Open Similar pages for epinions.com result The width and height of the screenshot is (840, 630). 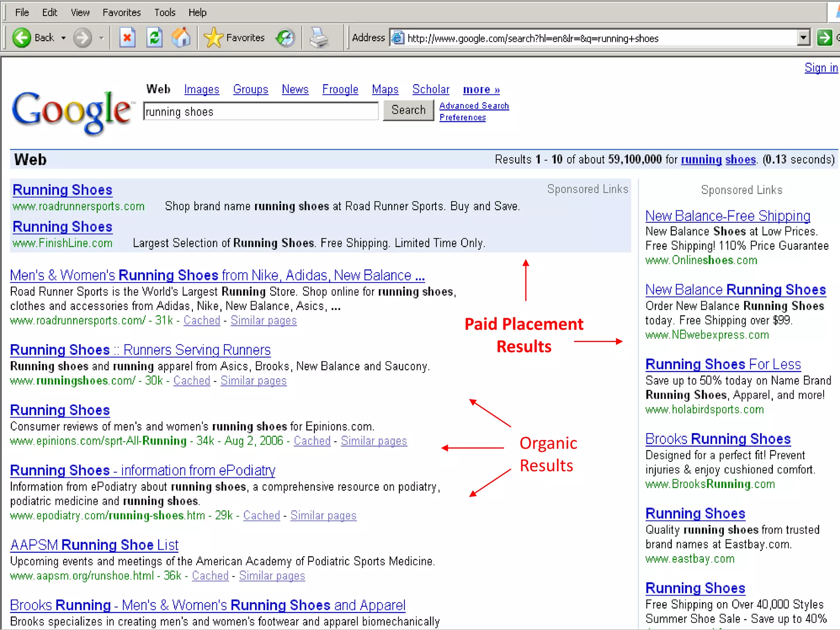tap(374, 441)
